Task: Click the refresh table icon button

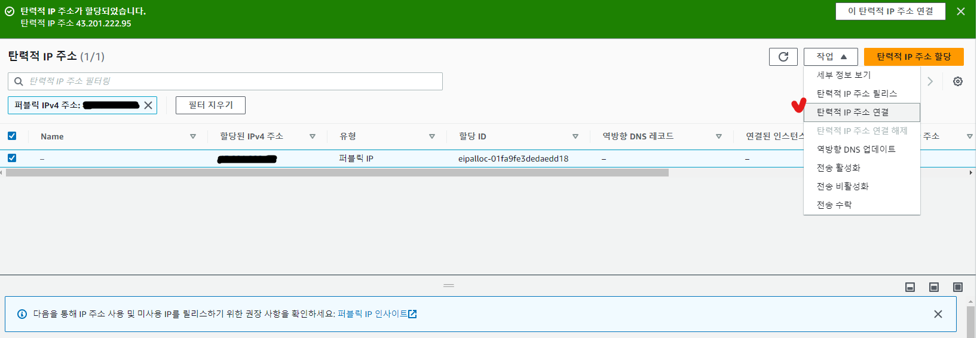Action: coord(783,57)
